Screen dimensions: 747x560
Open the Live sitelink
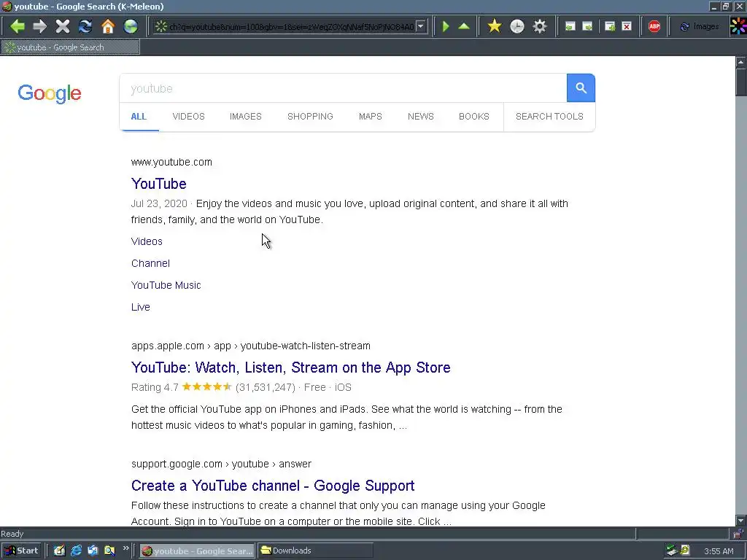pyautogui.click(x=141, y=307)
